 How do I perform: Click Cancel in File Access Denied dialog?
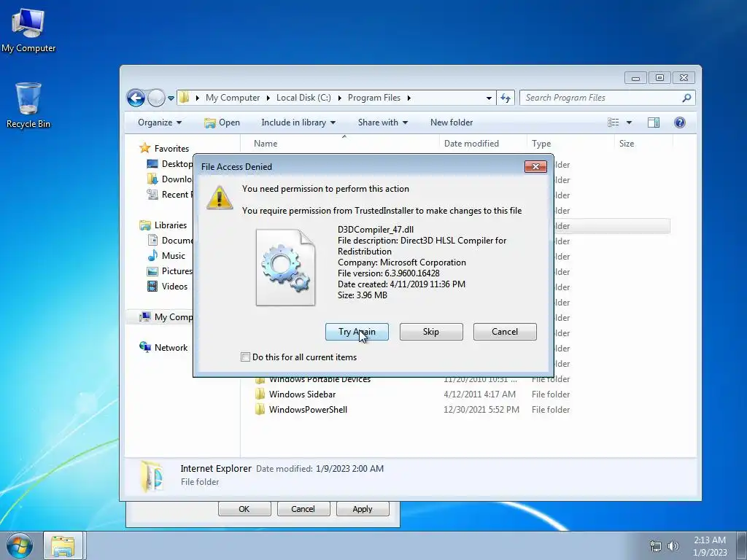(505, 332)
